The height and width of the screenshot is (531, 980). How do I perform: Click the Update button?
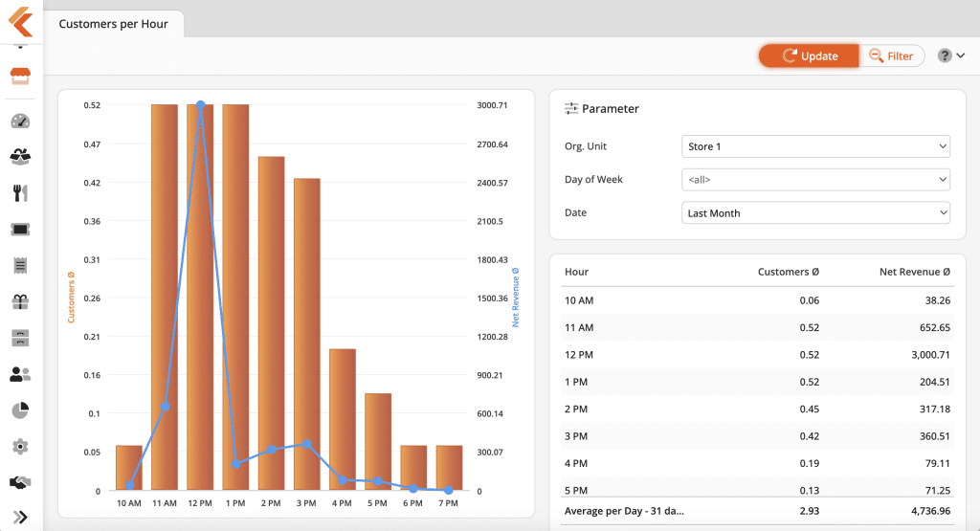coord(810,55)
